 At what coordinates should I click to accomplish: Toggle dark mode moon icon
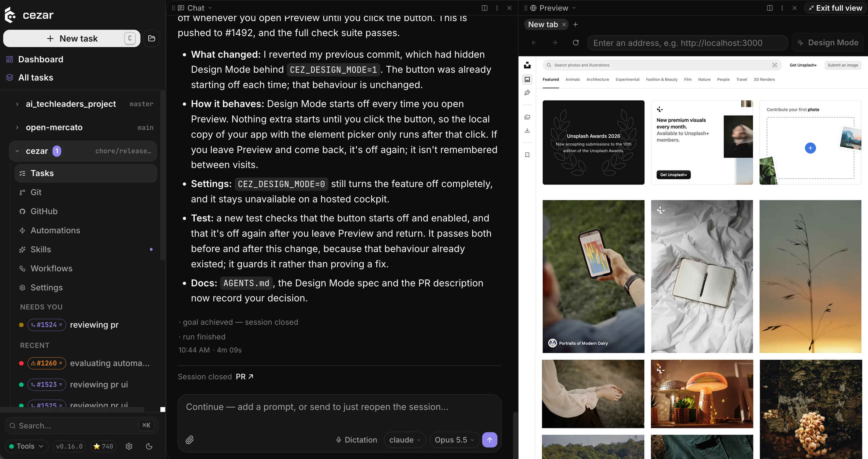(x=149, y=446)
